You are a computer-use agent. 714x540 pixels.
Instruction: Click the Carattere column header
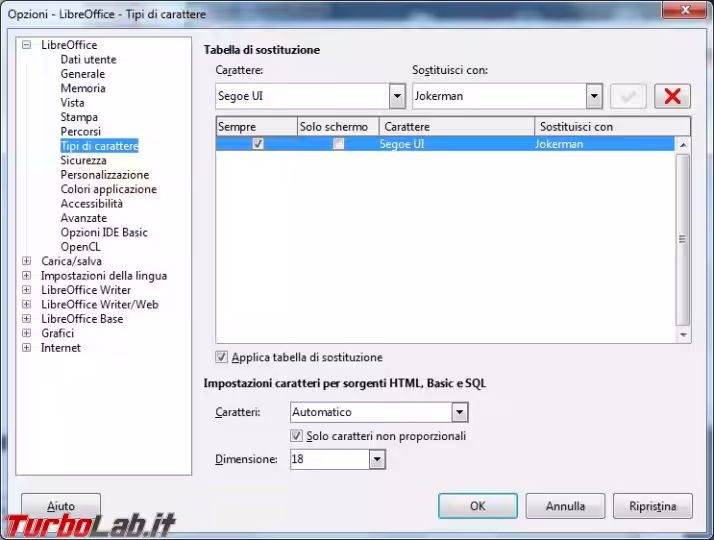[457, 127]
